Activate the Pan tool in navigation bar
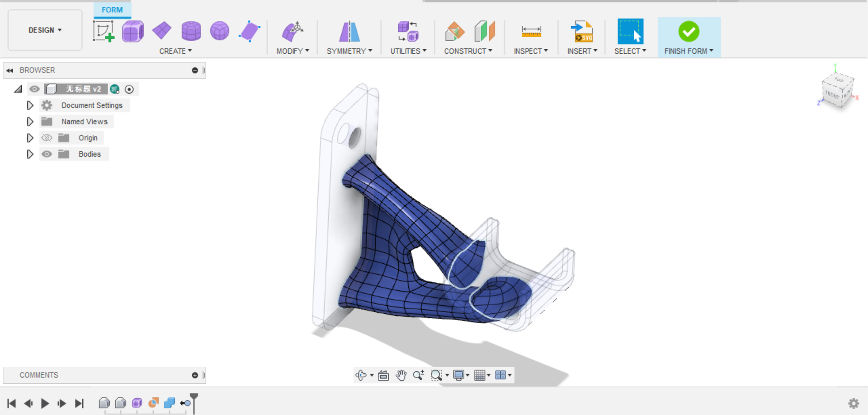The image size is (868, 415). pyautogui.click(x=401, y=375)
